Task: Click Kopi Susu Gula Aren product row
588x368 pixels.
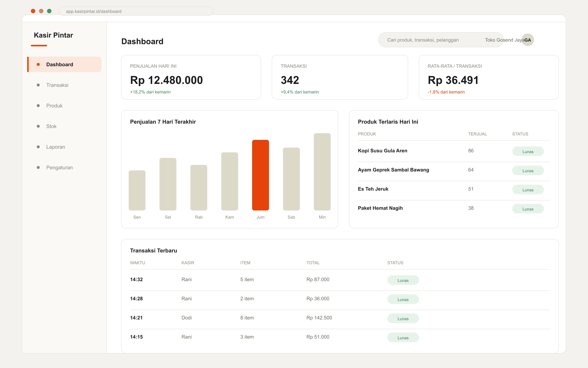Action: tap(454, 151)
